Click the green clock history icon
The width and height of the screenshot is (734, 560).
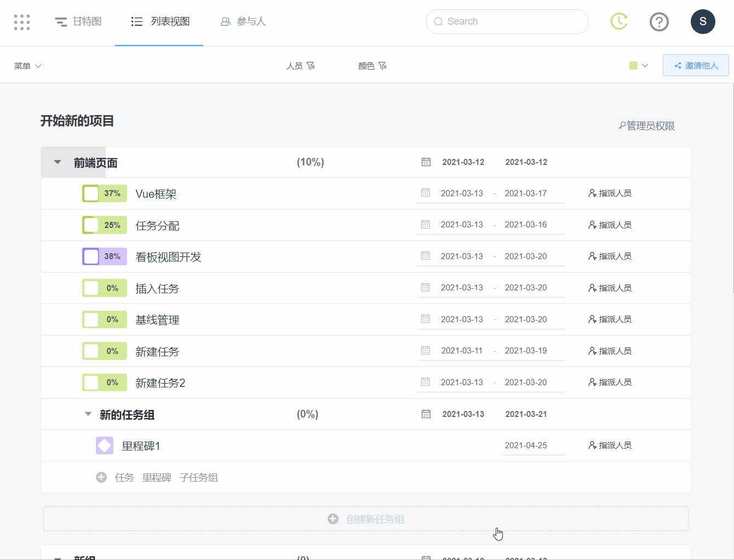(619, 21)
